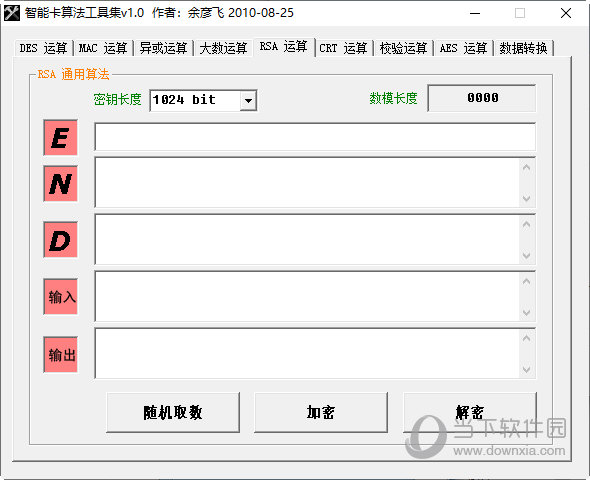Open the AES 运算 tab

pyautogui.click(x=464, y=49)
